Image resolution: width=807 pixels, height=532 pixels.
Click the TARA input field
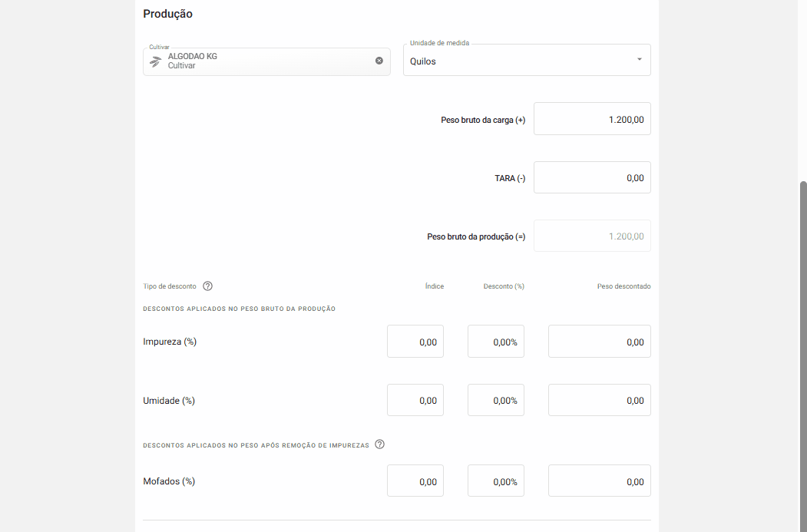(x=592, y=177)
